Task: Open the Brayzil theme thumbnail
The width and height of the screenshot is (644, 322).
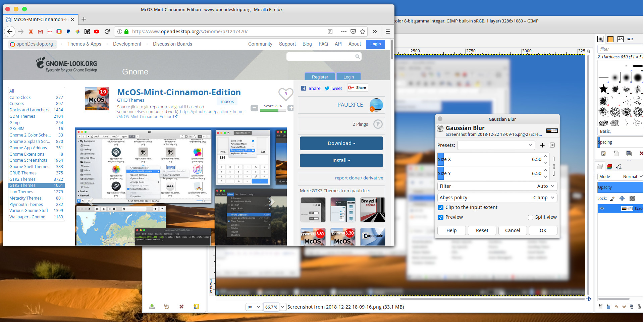Action: click(373, 210)
